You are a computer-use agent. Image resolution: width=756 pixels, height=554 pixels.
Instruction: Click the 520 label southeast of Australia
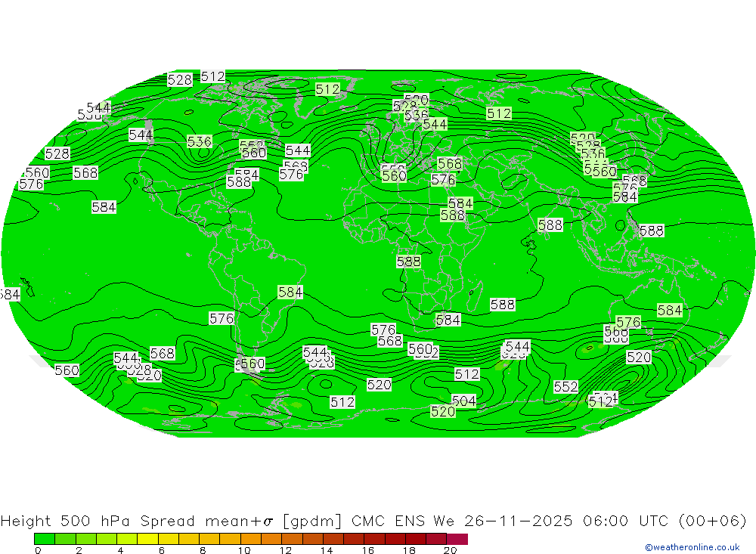tap(639, 357)
